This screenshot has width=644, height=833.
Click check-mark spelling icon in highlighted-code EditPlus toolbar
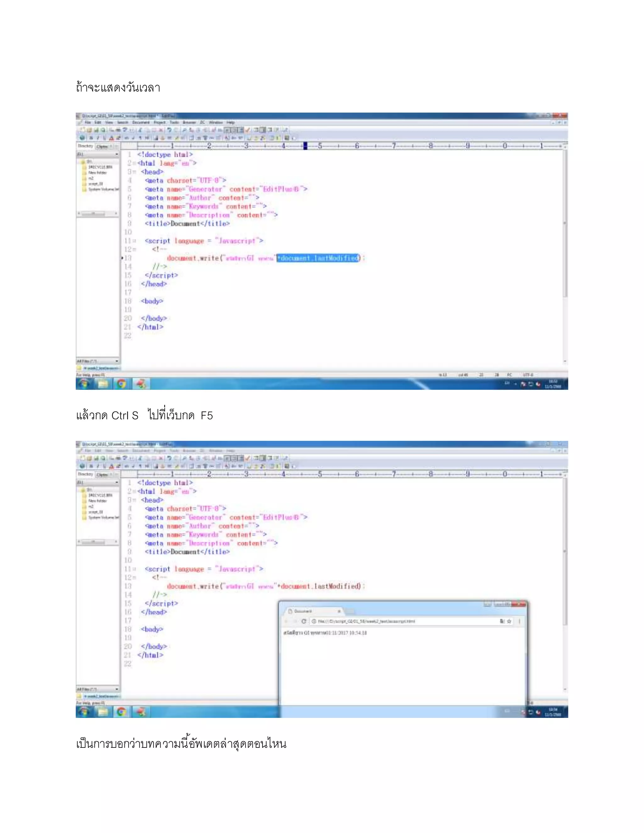pos(248,130)
